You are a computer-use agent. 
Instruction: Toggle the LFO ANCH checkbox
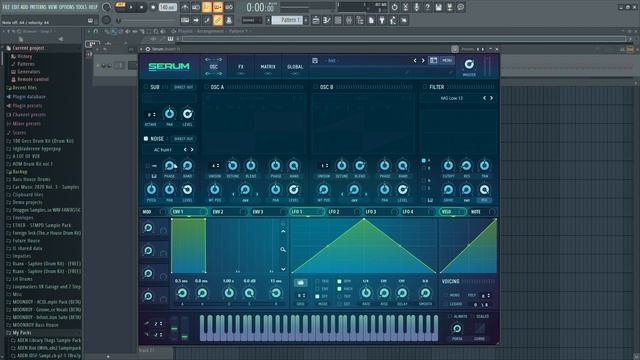click(339, 289)
